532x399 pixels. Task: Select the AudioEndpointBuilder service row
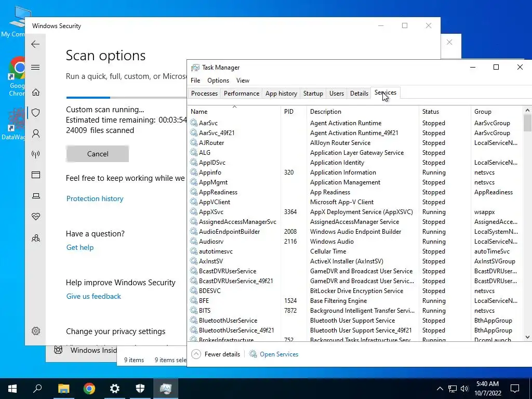click(x=356, y=232)
